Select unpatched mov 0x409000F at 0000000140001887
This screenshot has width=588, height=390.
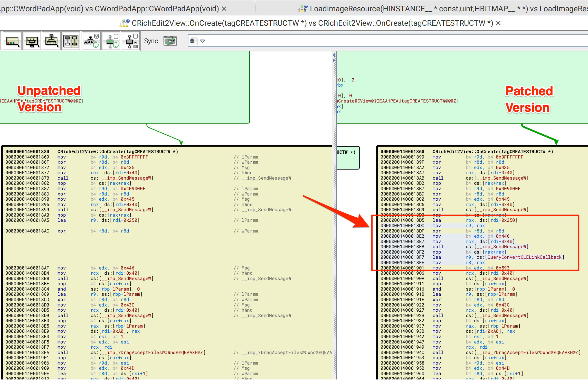(75, 189)
